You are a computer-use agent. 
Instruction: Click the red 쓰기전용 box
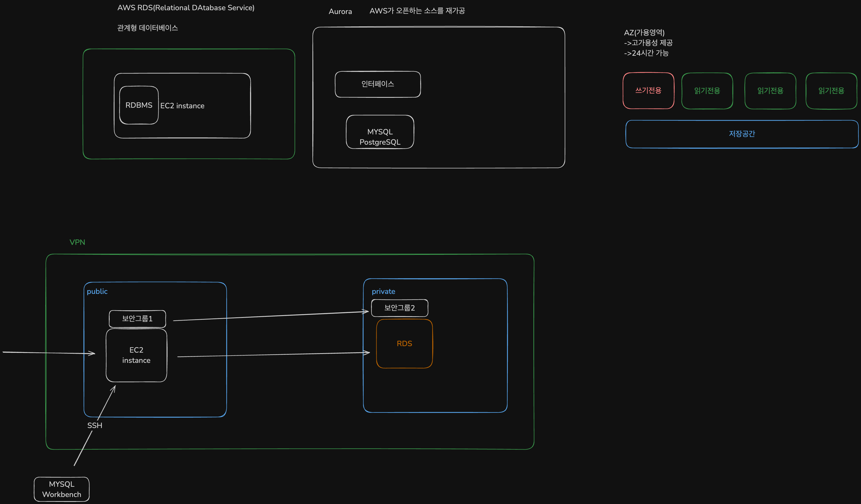(x=648, y=91)
